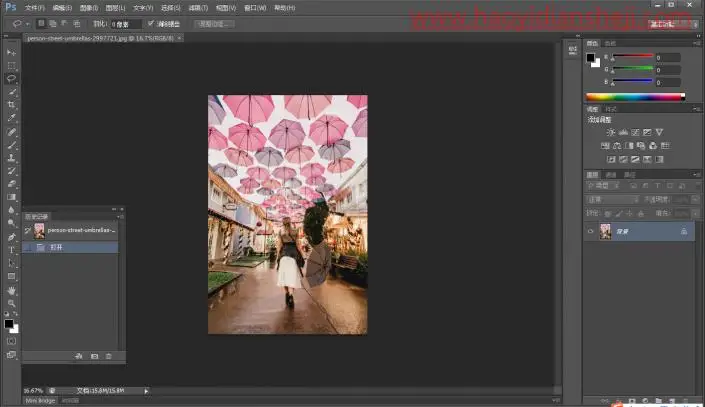
Task: Select the Spot Healing Brush tool
Action: pyautogui.click(x=11, y=132)
